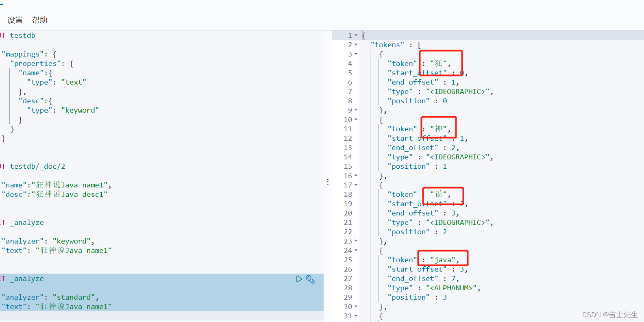Click line number 14 in output gutter
Viewport: 644px width, 322px height.
coord(348,157)
